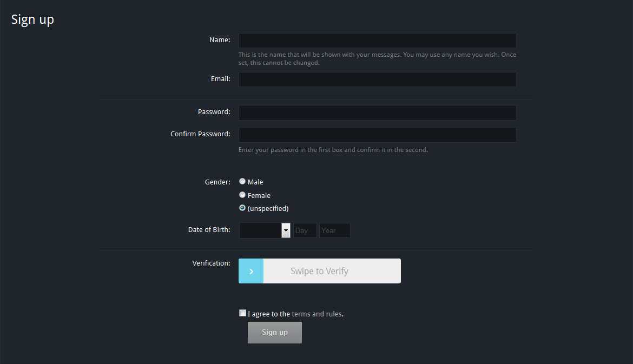The width and height of the screenshot is (633, 364).
Task: Click the 'Enter your password in the first box' hint
Action: 333,150
